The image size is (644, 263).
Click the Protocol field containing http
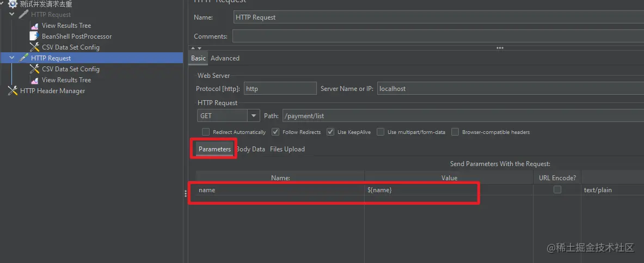(x=280, y=88)
